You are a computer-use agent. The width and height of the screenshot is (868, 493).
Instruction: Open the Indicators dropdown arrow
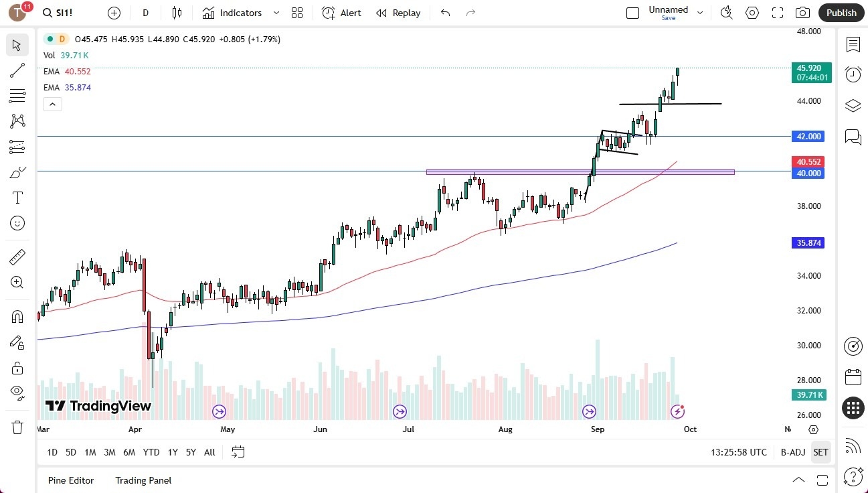[x=275, y=12]
